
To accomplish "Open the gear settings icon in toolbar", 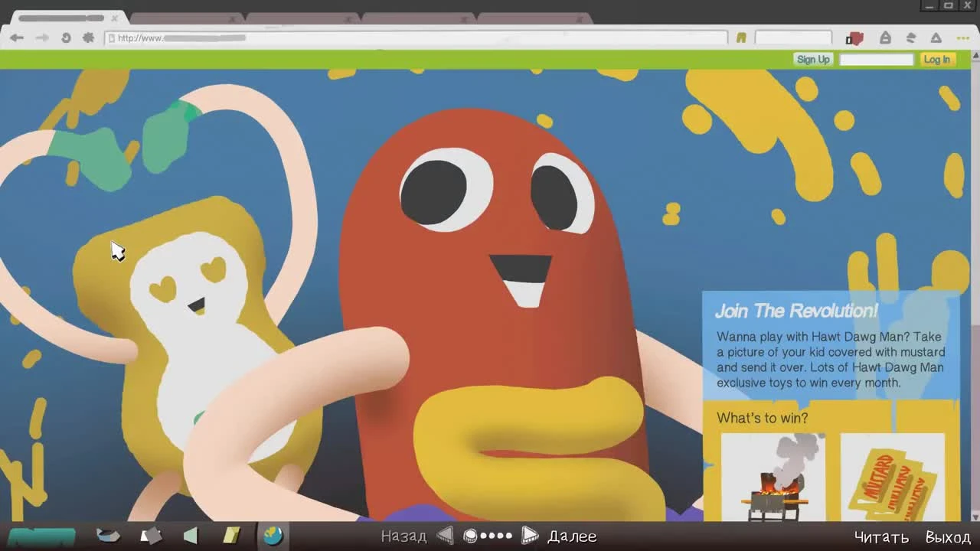I will click(x=88, y=37).
